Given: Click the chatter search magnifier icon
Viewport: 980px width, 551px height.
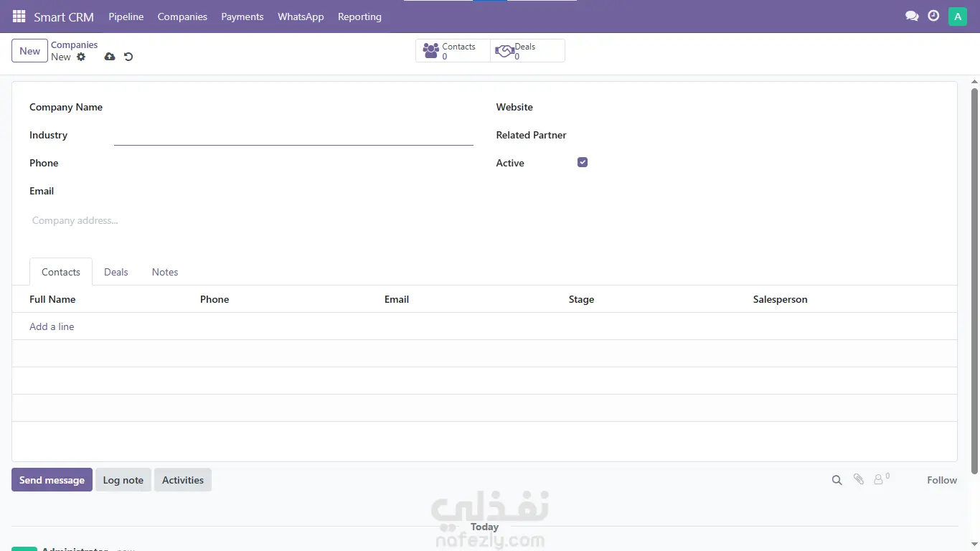Looking at the screenshot, I should [837, 480].
